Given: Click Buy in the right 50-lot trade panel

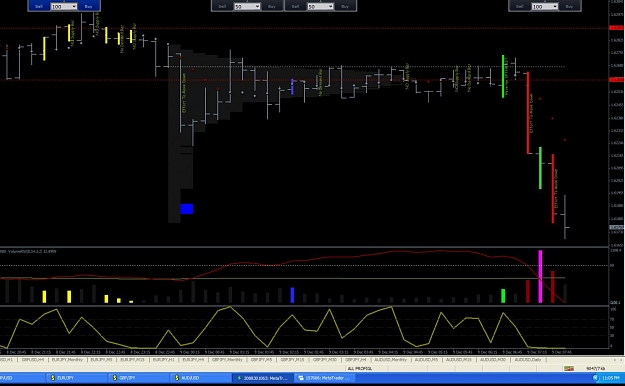Looking at the screenshot, I should (x=345, y=6).
